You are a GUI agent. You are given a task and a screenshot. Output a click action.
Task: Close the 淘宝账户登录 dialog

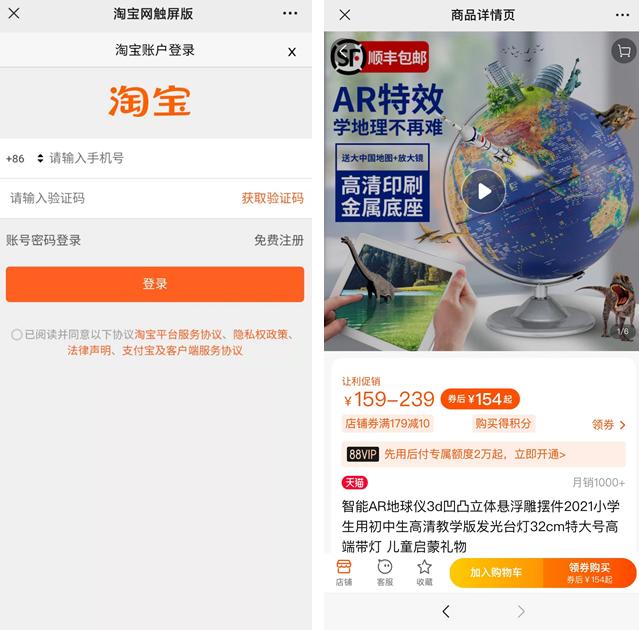292,52
